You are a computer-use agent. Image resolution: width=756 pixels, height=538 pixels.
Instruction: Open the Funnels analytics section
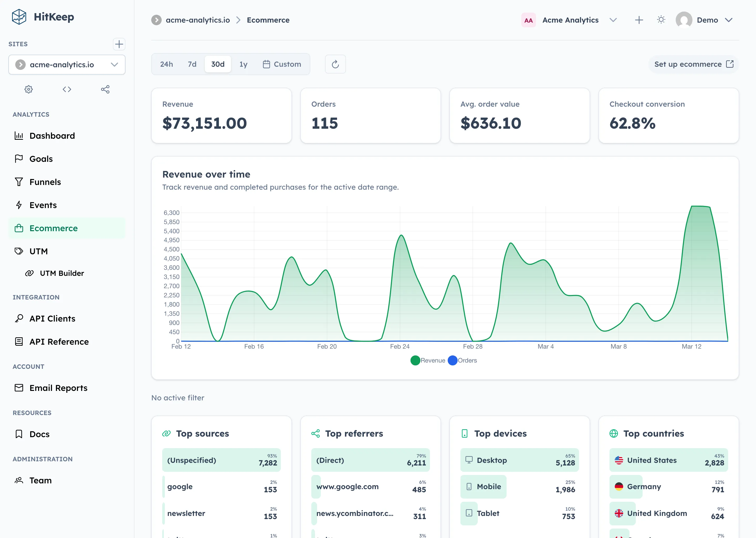point(45,182)
